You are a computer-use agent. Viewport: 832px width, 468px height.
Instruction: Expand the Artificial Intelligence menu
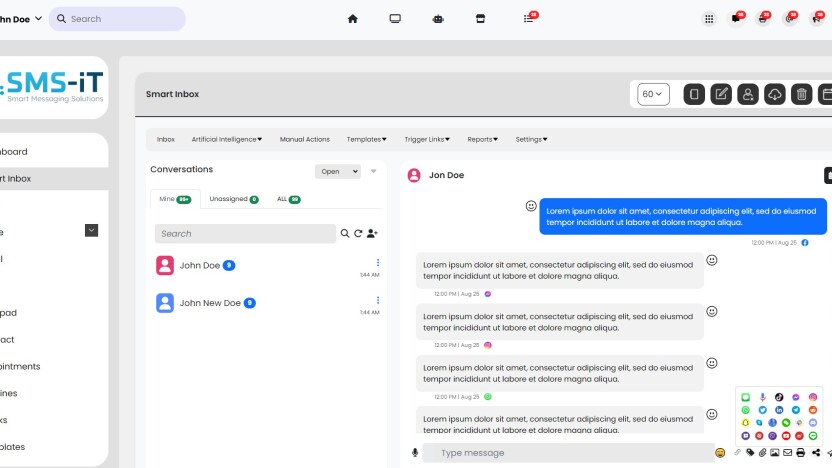pos(227,140)
